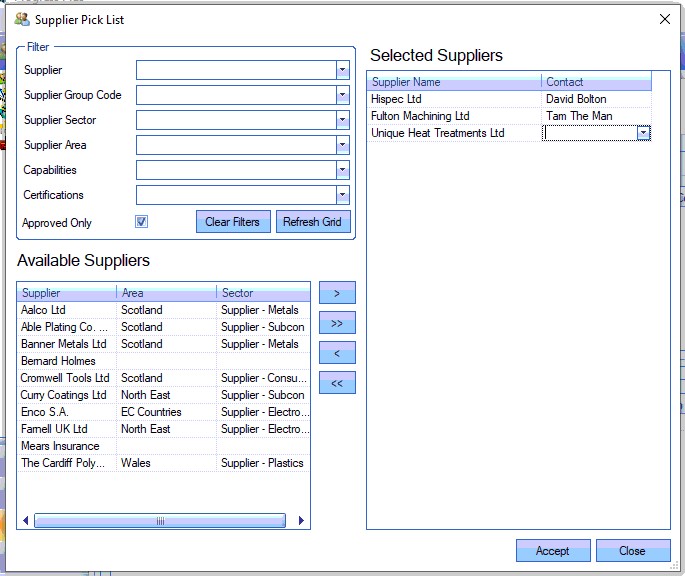Select The Cardiff Poly... supplier row

[x=163, y=463]
